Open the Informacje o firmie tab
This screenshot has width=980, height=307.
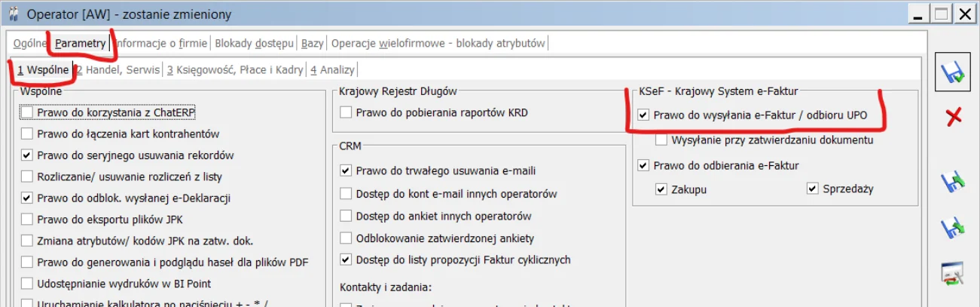pos(161,43)
